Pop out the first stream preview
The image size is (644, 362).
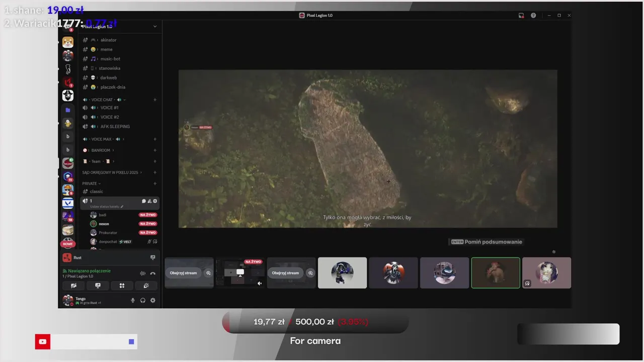click(x=208, y=273)
